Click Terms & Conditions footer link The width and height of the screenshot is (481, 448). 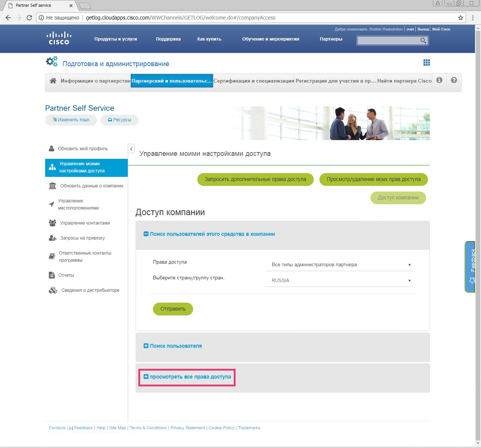(x=148, y=428)
